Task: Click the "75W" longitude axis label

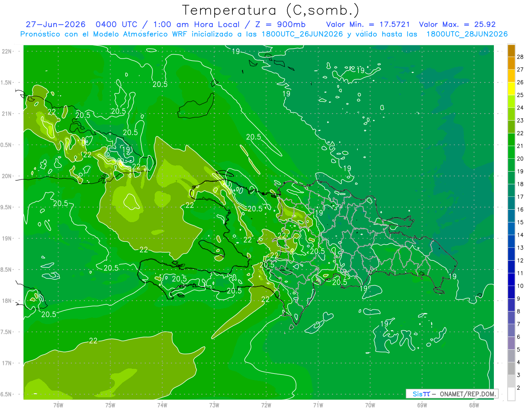Action: click(110, 405)
